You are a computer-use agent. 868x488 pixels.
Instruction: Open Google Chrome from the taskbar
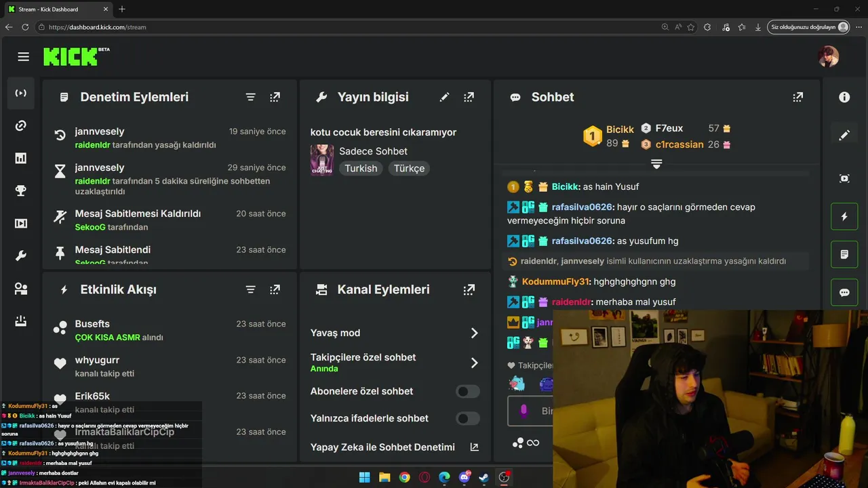coord(405,477)
